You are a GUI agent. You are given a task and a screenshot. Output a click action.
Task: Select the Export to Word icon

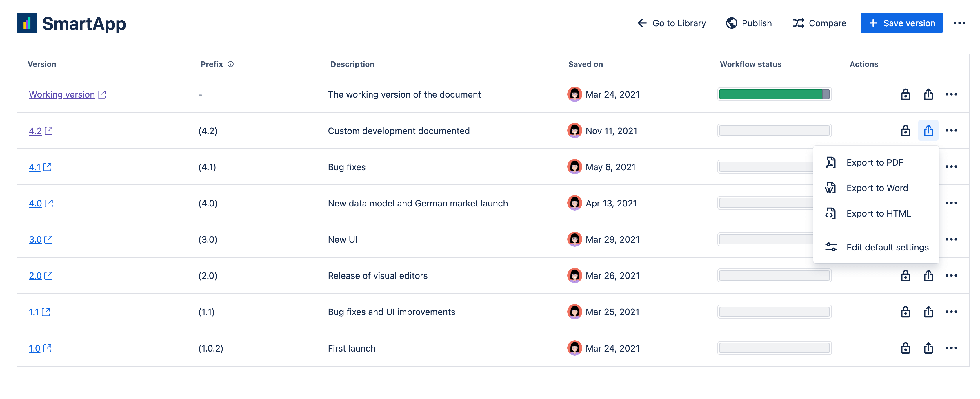pos(831,188)
